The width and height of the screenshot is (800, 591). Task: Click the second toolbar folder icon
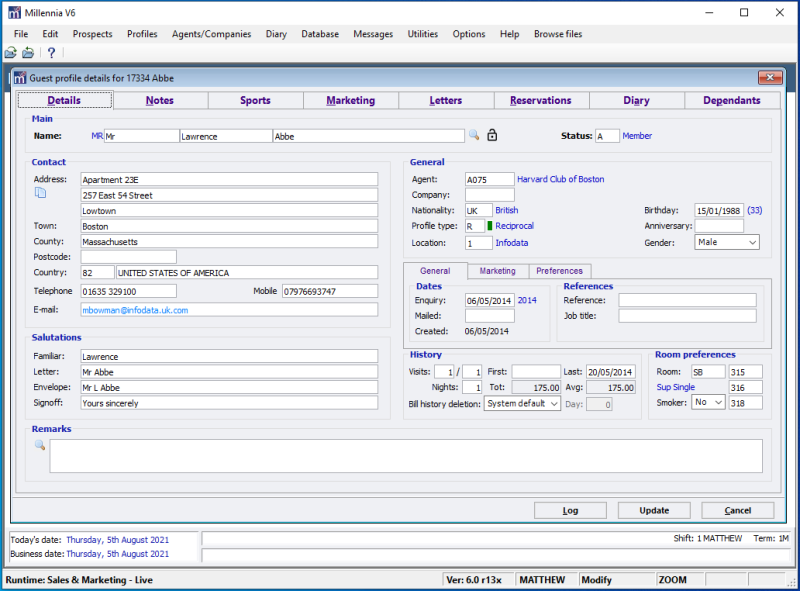click(x=28, y=53)
